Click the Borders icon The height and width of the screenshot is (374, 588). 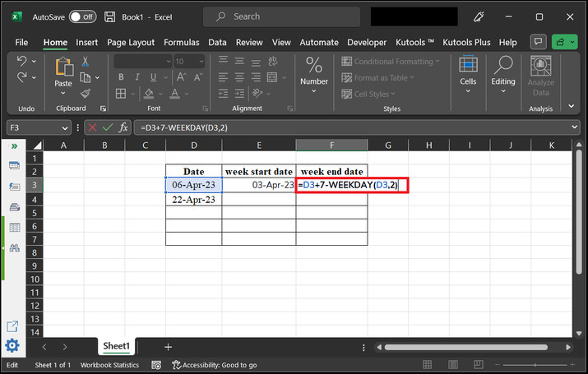click(x=121, y=94)
